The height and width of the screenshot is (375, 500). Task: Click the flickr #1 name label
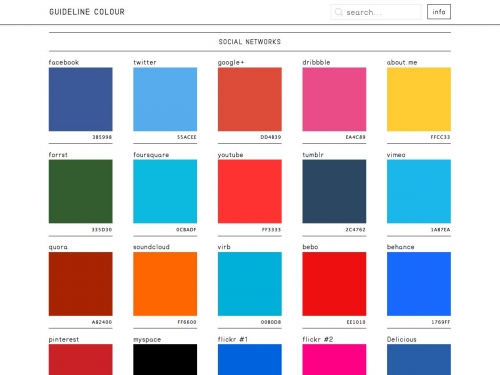pyautogui.click(x=233, y=339)
